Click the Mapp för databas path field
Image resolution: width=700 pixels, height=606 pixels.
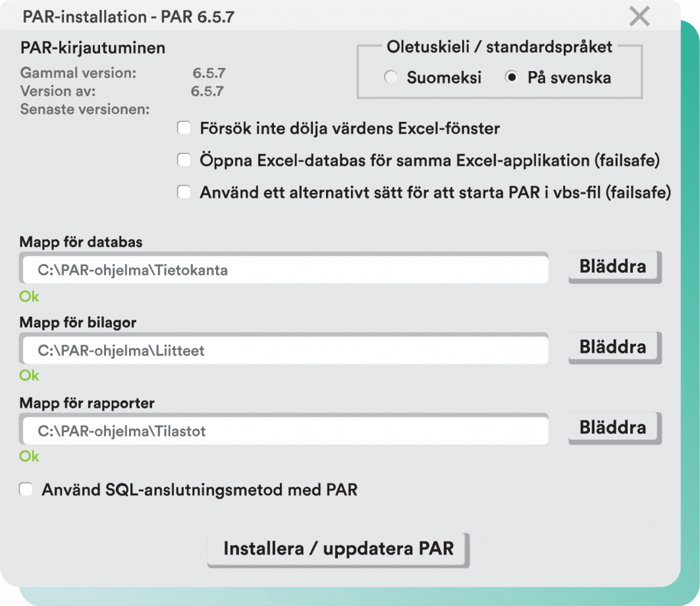[x=284, y=270]
